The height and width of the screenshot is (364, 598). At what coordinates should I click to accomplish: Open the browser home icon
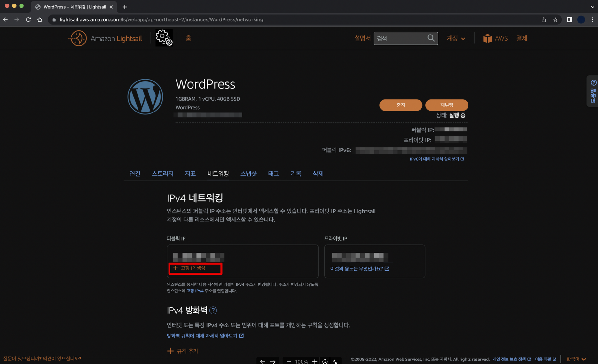[x=40, y=19]
